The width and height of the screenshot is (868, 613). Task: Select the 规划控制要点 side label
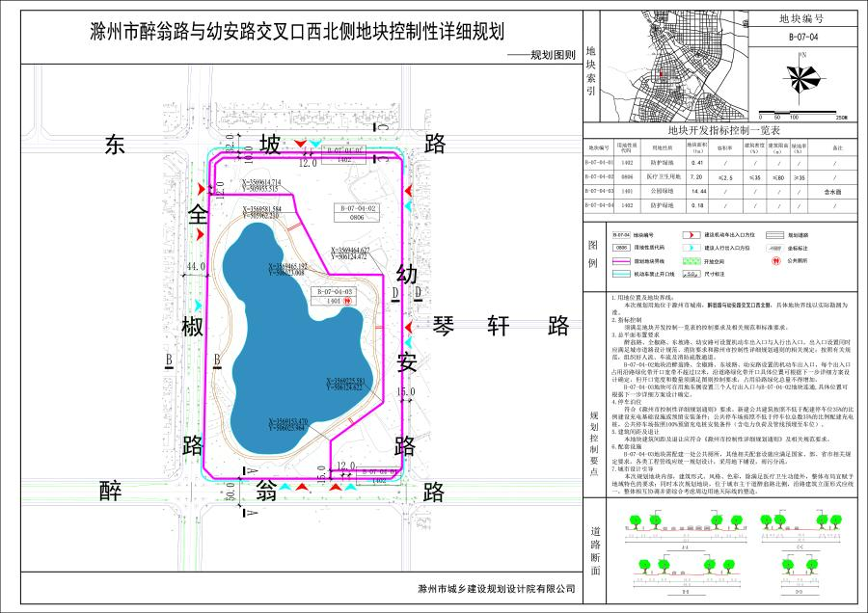pyautogui.click(x=593, y=442)
